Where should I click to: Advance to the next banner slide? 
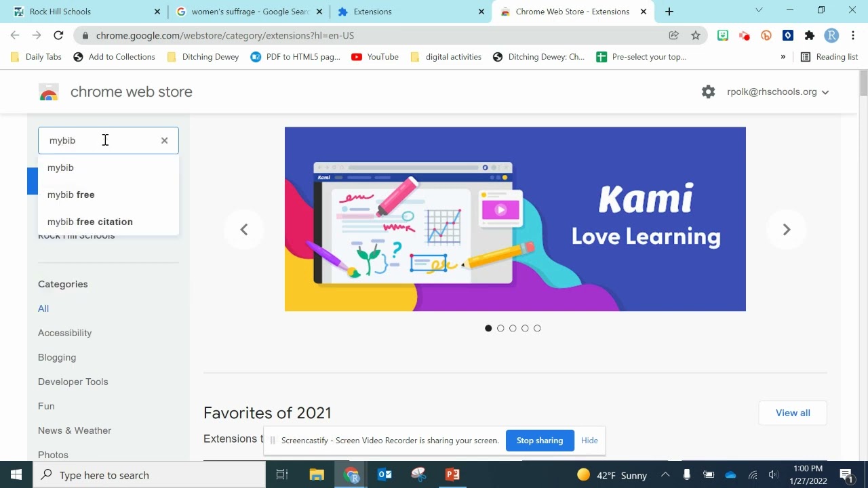(787, 230)
